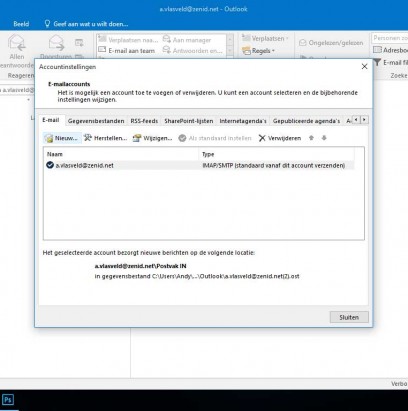
Task: Click the Ongelezen/gelezen ribbon button
Action: pos(331,43)
